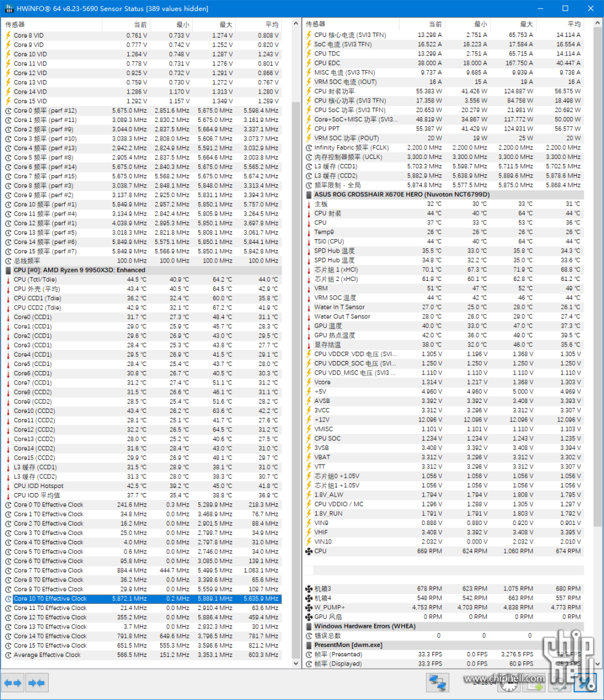Select the highlighted Core 10 T0 Effective Clock row
This screenshot has width=604, height=700.
142,599
